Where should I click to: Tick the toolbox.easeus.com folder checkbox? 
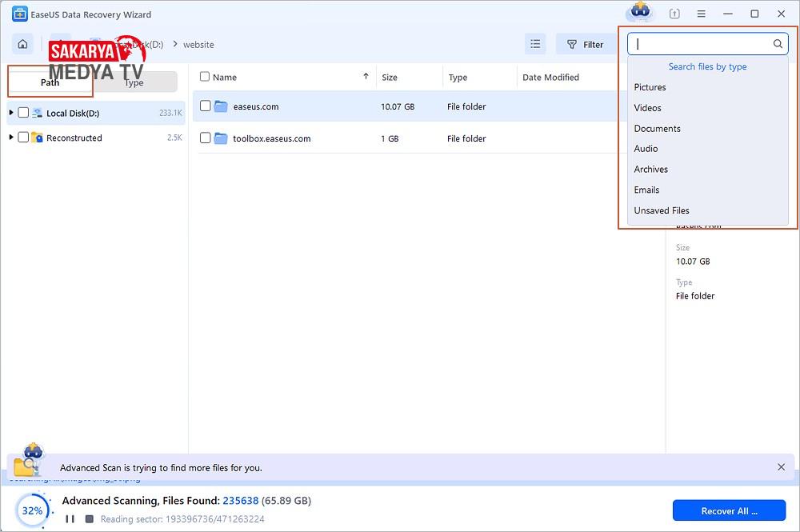pos(206,138)
